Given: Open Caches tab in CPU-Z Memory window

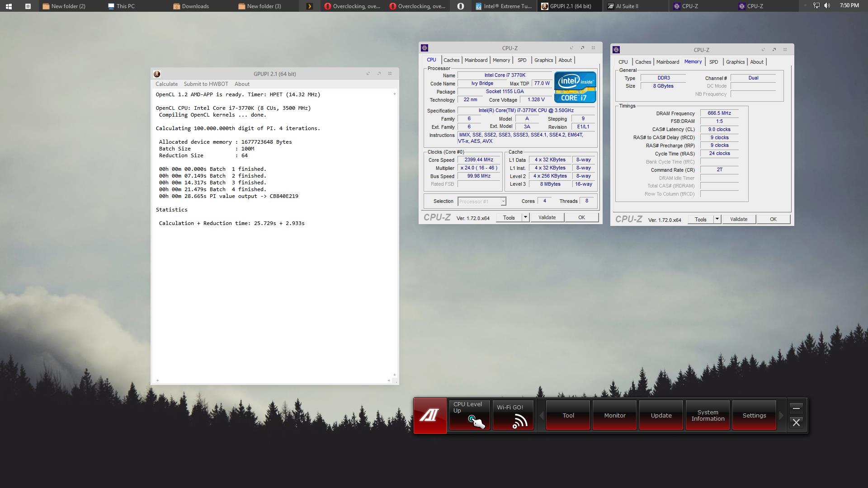Looking at the screenshot, I should (x=643, y=62).
